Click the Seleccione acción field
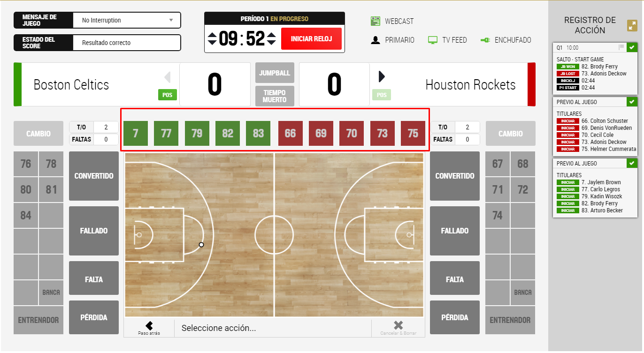The width and height of the screenshot is (644, 353). (273, 328)
